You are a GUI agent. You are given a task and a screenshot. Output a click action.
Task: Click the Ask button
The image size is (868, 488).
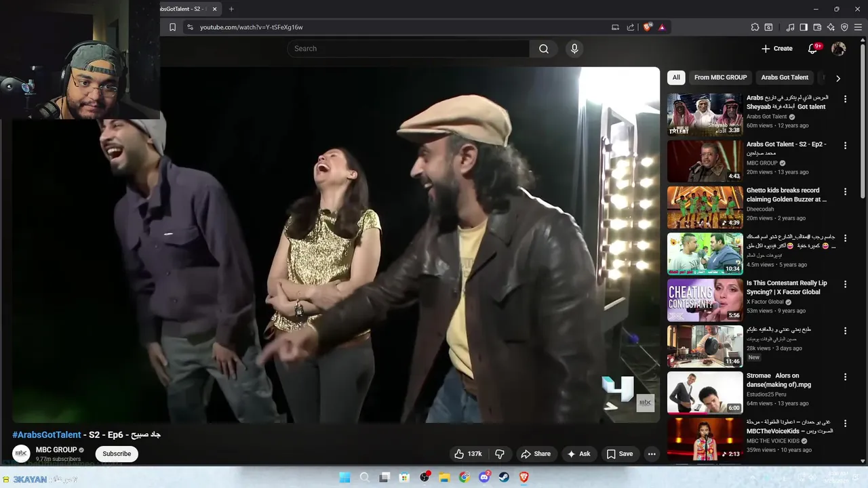tap(578, 454)
